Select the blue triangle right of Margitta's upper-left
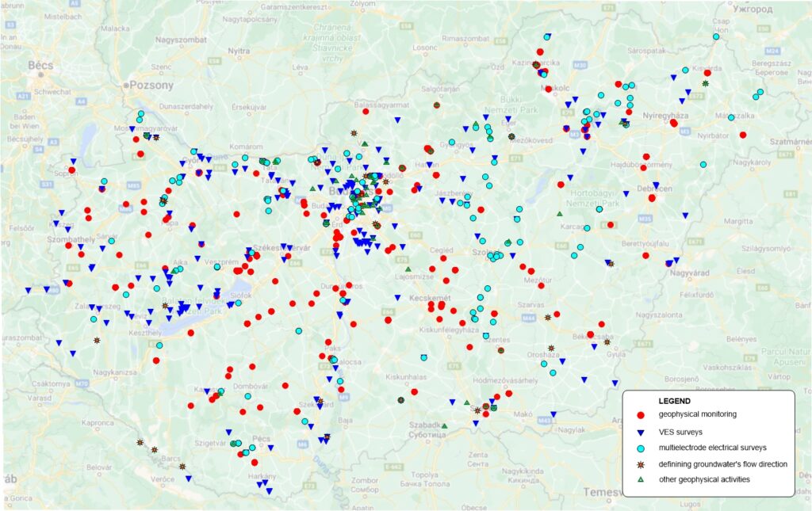This screenshot has height=511, width=812. click(x=685, y=215)
